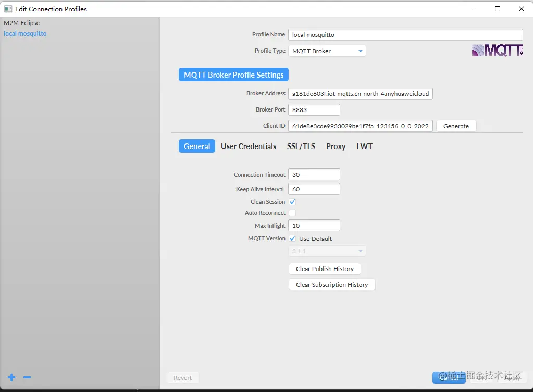Click the Cancel button
The height and width of the screenshot is (392, 533).
click(449, 378)
